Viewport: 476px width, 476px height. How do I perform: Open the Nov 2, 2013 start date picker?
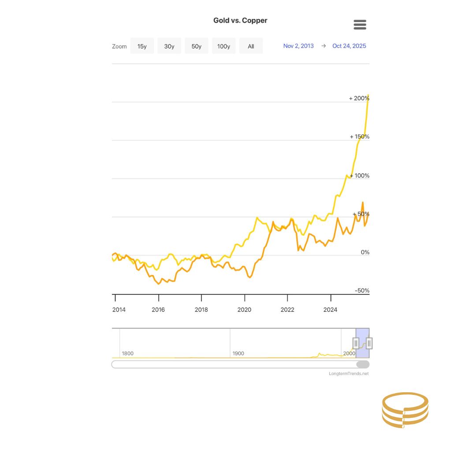298,45
